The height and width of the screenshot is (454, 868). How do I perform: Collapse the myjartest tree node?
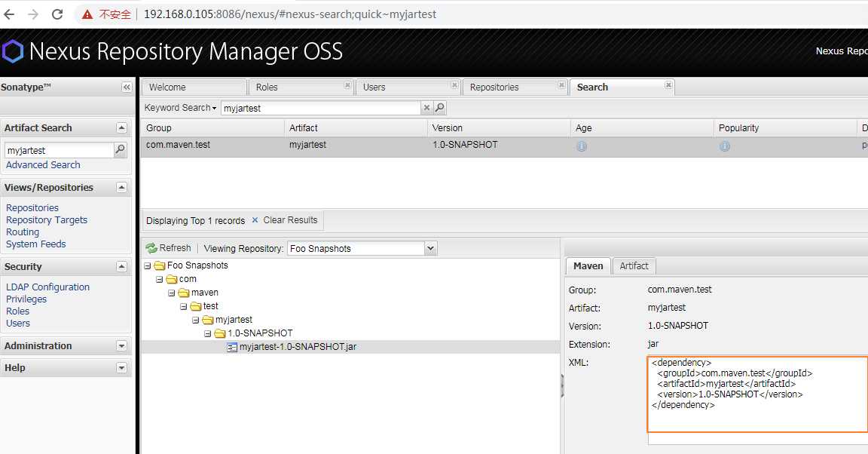point(195,321)
